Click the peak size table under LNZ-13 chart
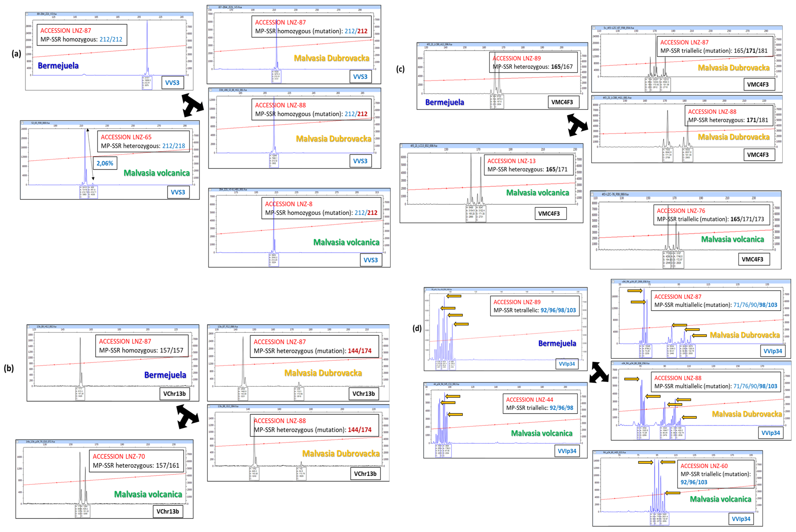The height and width of the screenshot is (532, 796). point(476,214)
